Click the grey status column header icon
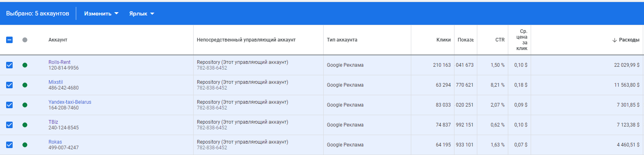Screen dimensions: 644x155 pos(25,40)
